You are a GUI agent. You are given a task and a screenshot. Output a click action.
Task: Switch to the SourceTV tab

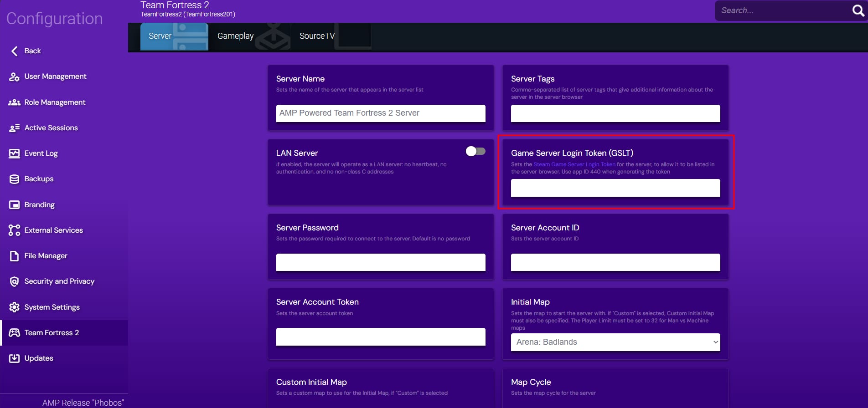[x=317, y=36]
